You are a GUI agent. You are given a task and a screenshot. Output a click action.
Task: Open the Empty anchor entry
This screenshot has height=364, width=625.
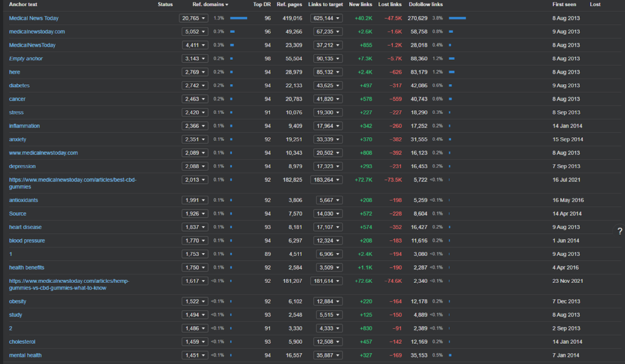[26, 59]
